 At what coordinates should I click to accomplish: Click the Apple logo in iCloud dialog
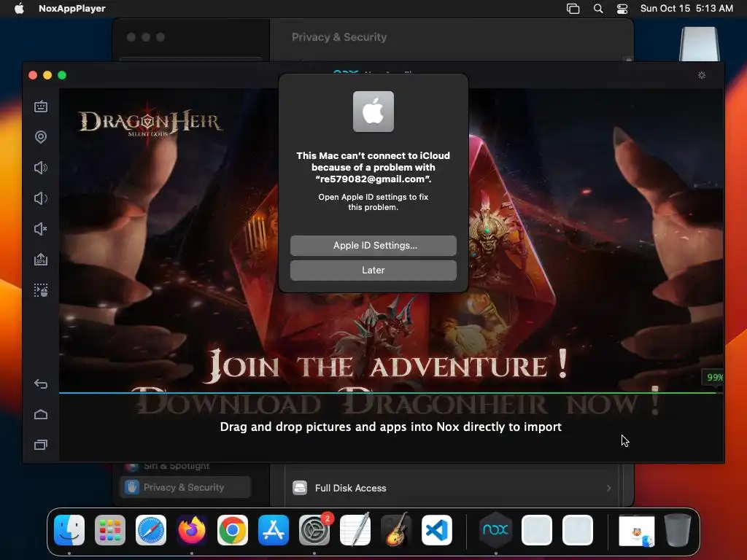coord(373,112)
